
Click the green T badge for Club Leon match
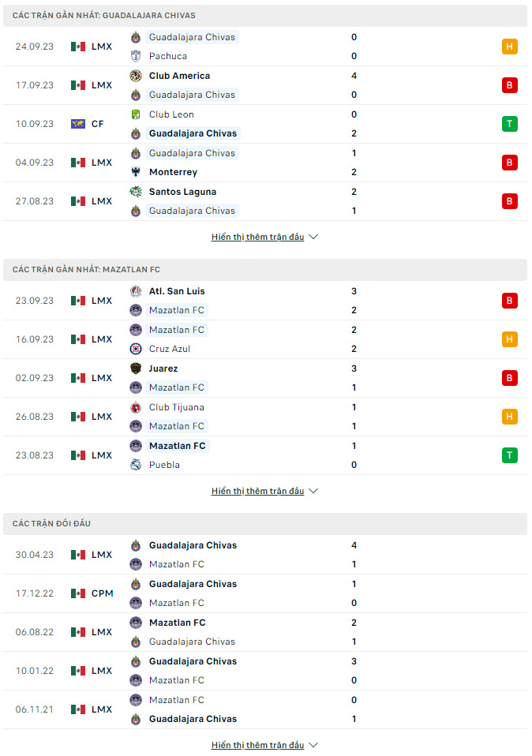[509, 124]
